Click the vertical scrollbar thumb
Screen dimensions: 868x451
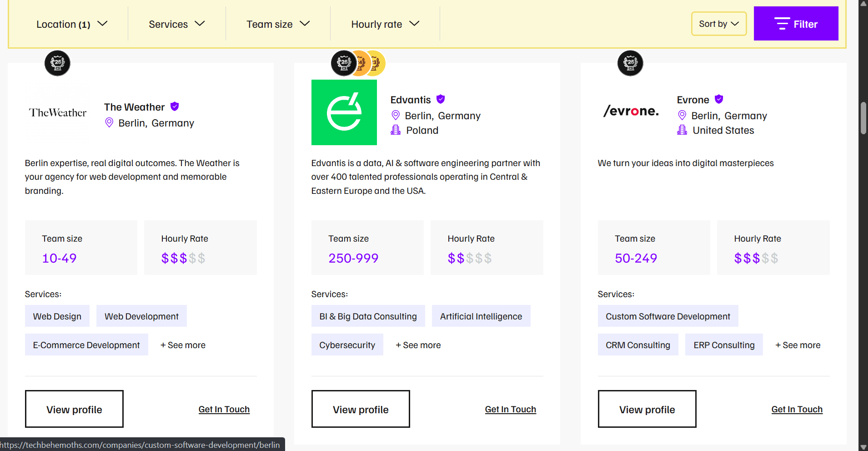pyautogui.click(x=863, y=118)
